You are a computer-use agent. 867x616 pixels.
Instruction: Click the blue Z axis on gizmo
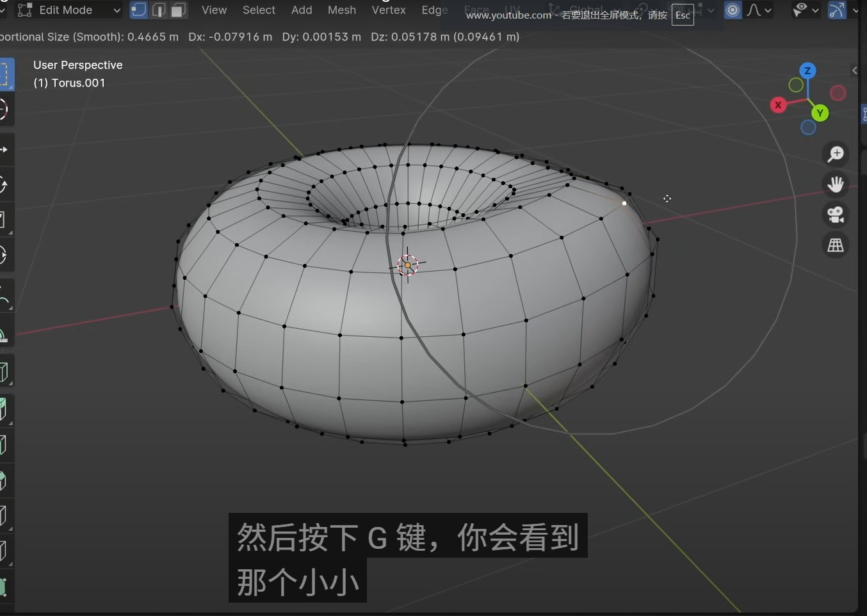(807, 70)
